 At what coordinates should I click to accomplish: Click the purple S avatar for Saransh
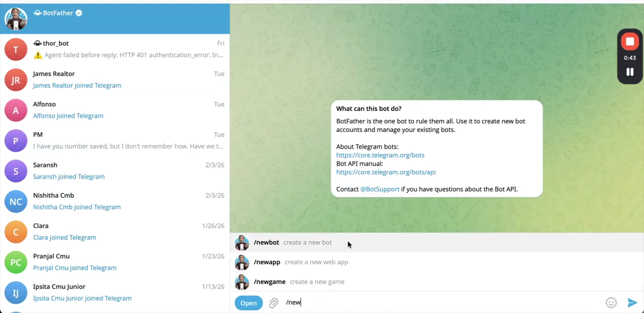click(16, 171)
